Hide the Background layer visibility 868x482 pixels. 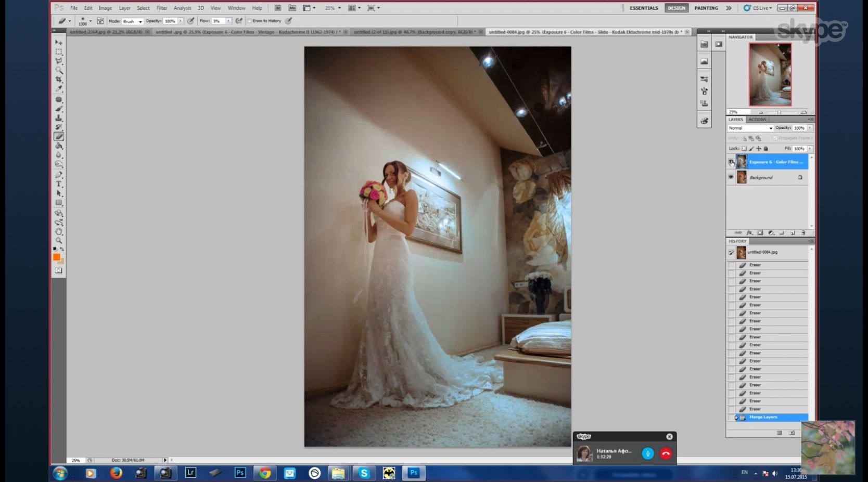point(731,177)
